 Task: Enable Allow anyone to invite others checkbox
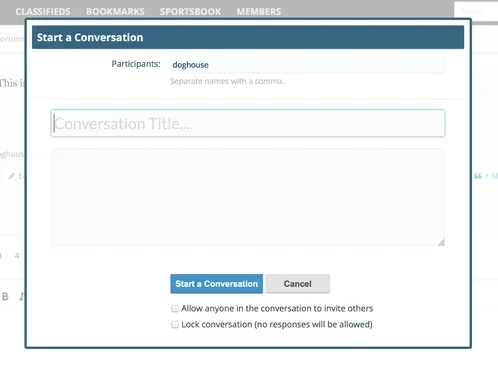point(175,309)
